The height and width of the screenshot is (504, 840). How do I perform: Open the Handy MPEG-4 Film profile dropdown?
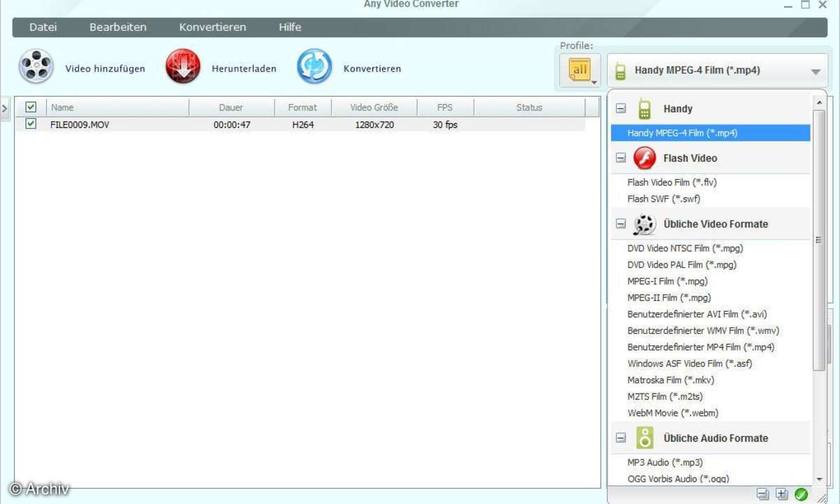tap(717, 71)
